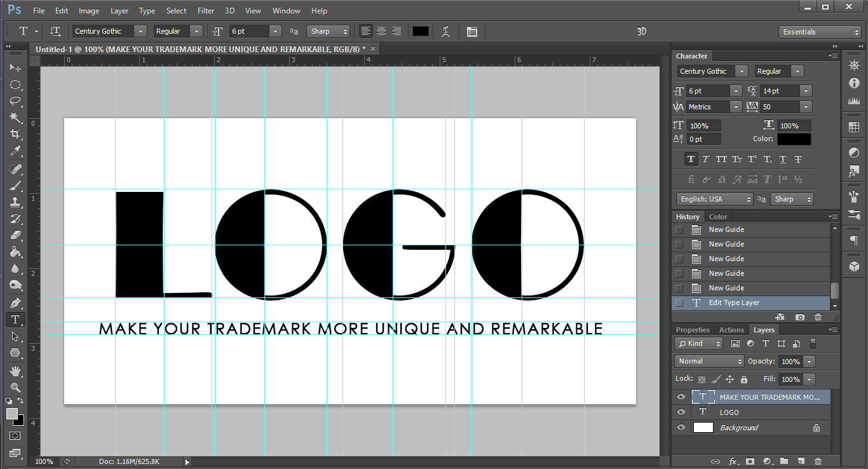
Task: Select the Move tool
Action: [15, 68]
